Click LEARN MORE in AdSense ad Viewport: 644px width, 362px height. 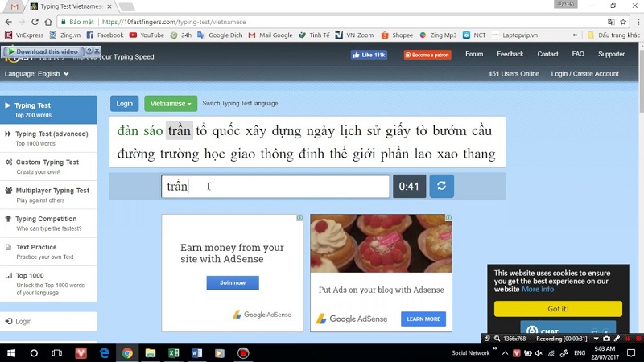(x=423, y=319)
